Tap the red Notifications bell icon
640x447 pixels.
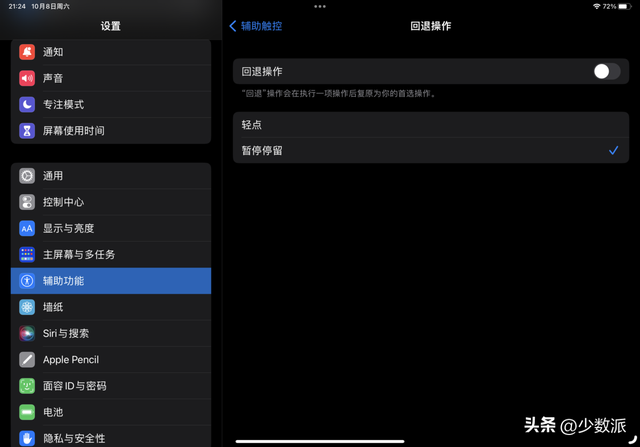[x=27, y=52]
